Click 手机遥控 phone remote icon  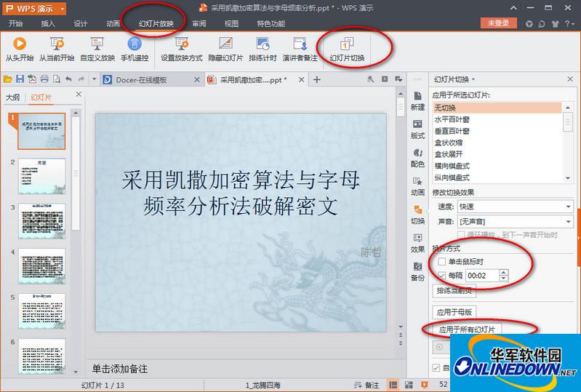coord(135,49)
